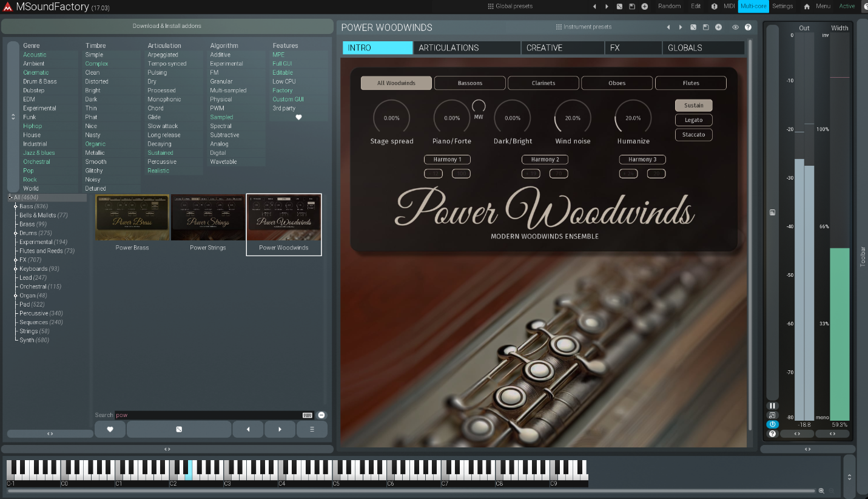
Task: Zoom the keyboard with magnifier icon
Action: coord(821,491)
